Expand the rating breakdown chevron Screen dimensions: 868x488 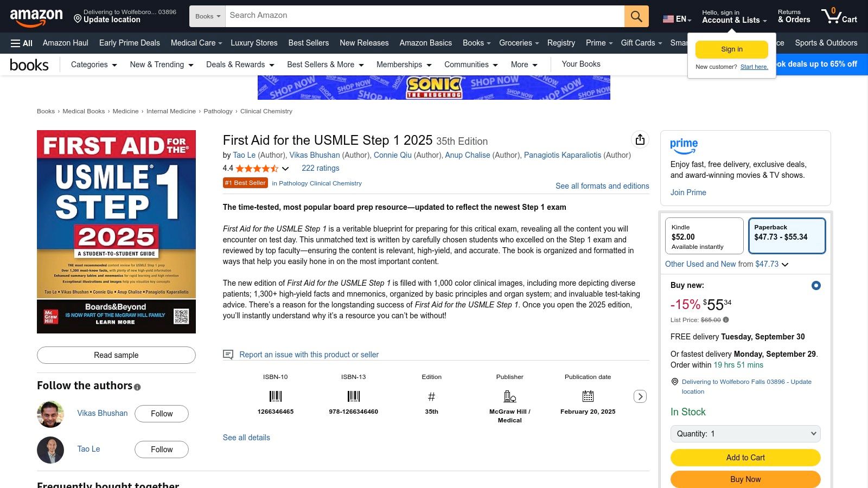[x=285, y=169]
